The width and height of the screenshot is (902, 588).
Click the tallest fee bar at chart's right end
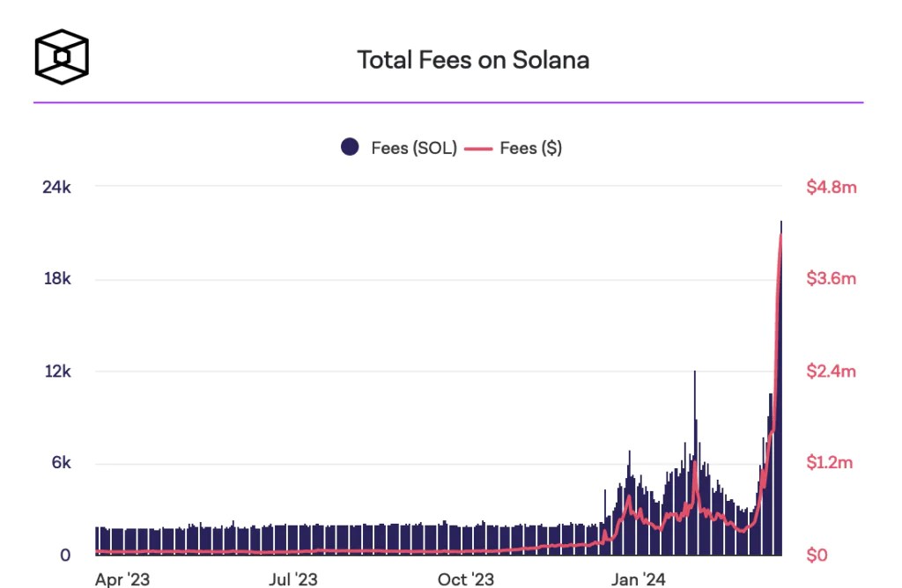[x=780, y=388]
